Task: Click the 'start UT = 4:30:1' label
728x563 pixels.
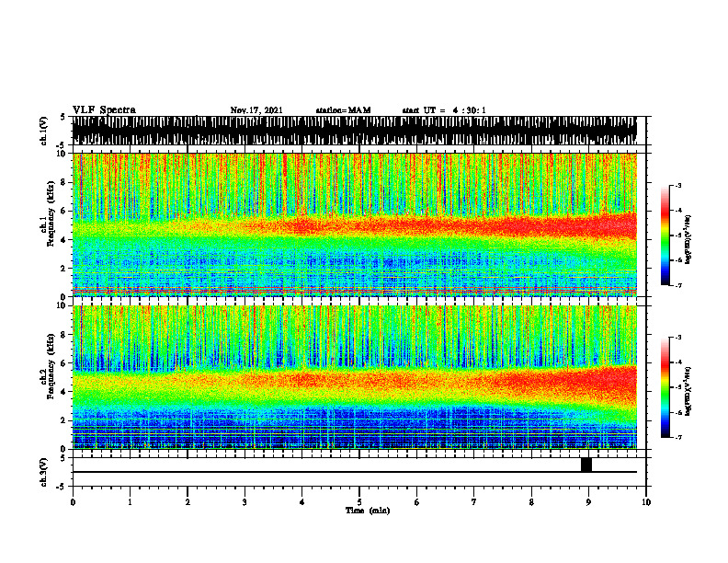Action: (x=444, y=110)
